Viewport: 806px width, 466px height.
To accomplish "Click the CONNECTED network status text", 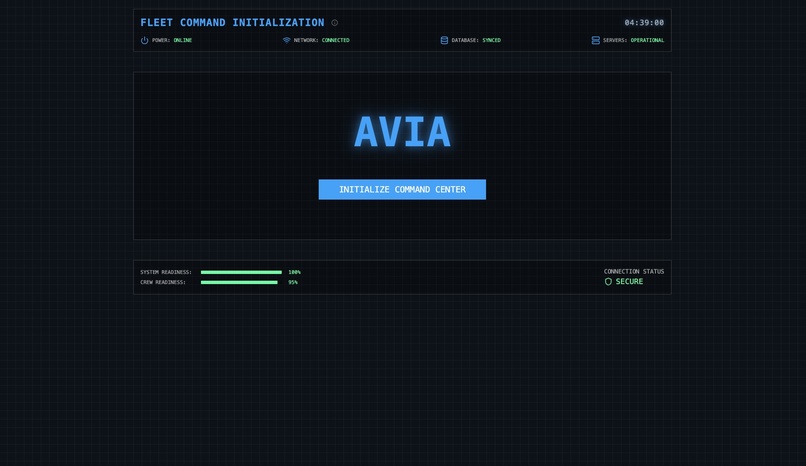I will (x=336, y=40).
